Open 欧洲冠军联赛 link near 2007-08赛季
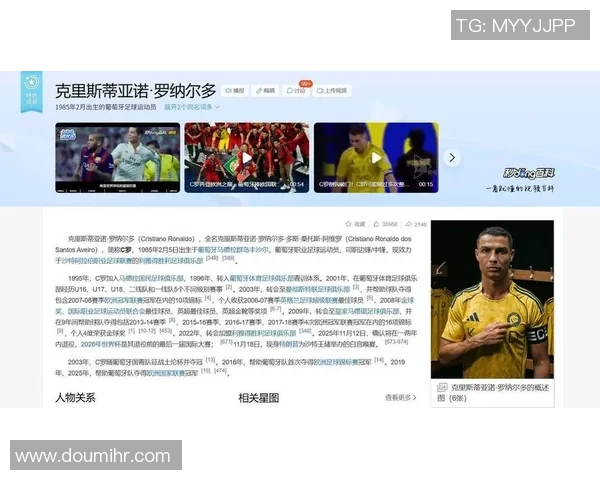 click(x=124, y=300)
